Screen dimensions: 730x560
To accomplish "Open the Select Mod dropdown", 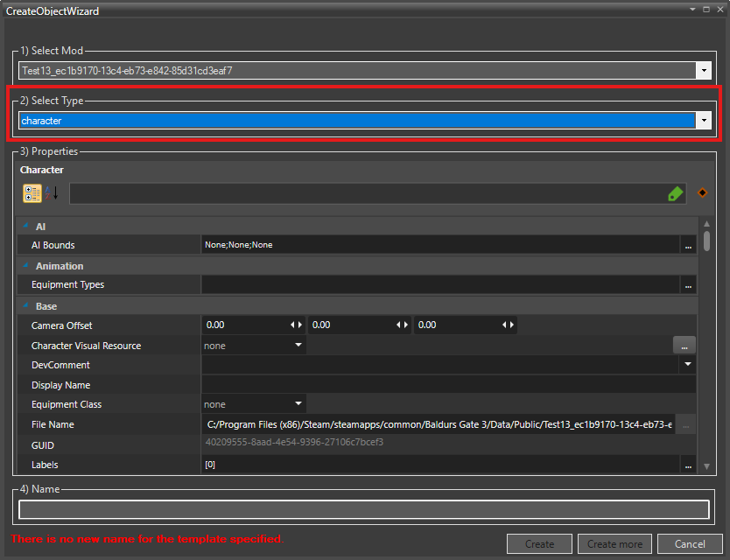I will click(704, 71).
